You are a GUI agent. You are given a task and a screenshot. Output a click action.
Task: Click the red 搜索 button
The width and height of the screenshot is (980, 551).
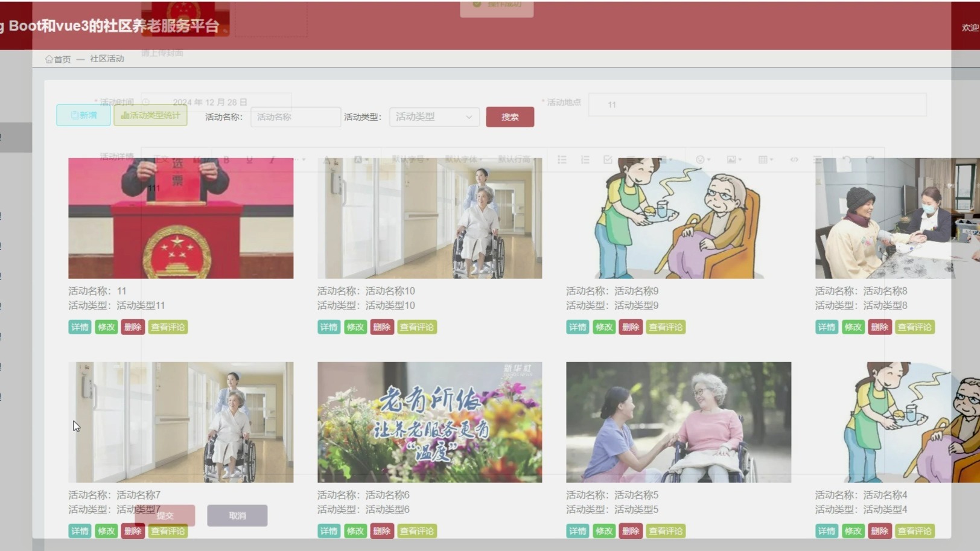pos(510,117)
